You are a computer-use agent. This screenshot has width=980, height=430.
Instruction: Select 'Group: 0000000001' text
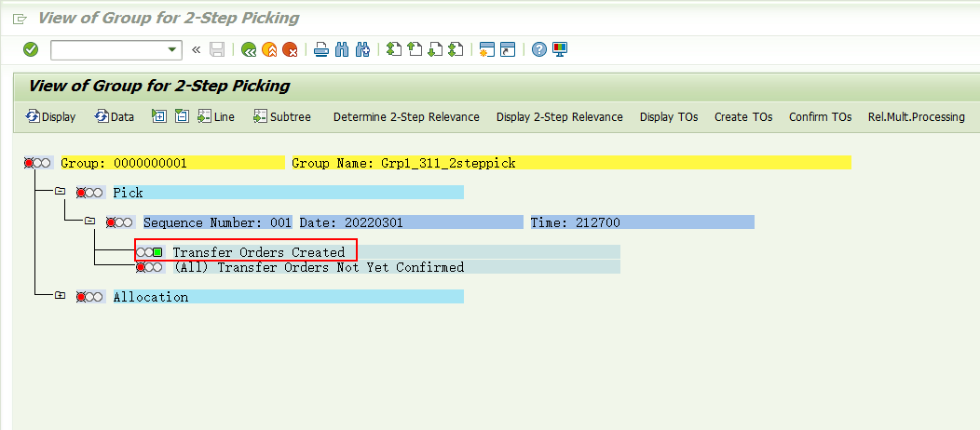coord(124,164)
